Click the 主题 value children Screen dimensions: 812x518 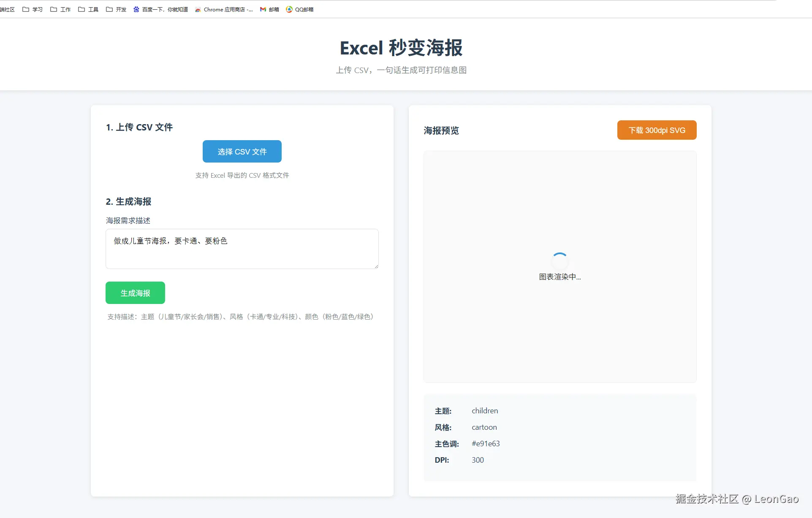tap(485, 411)
